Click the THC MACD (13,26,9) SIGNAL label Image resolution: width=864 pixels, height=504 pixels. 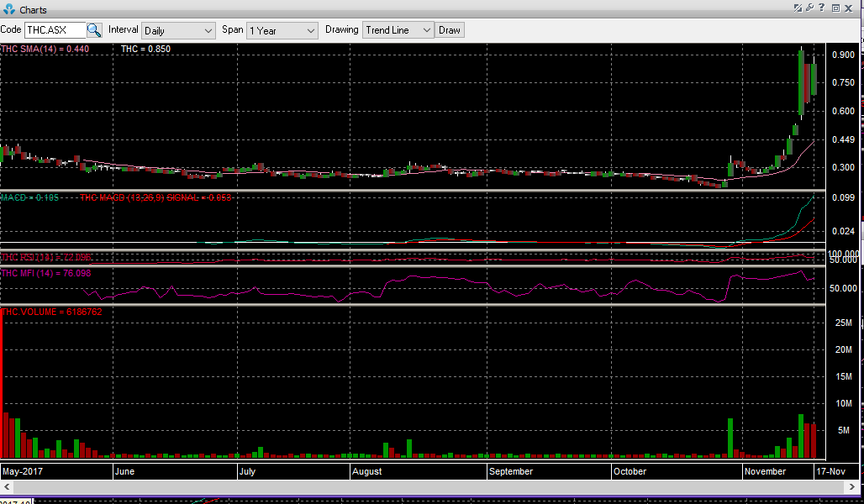[x=156, y=197]
